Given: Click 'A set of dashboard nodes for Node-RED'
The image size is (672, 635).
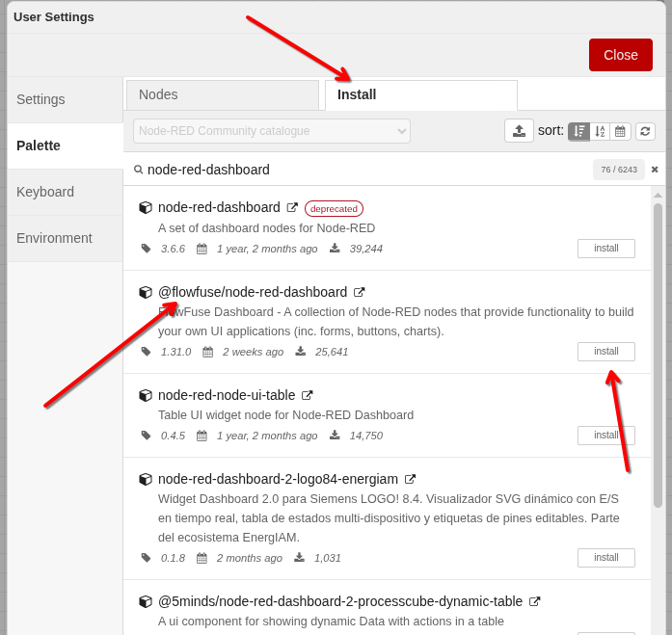Looking at the screenshot, I should click(266, 227).
